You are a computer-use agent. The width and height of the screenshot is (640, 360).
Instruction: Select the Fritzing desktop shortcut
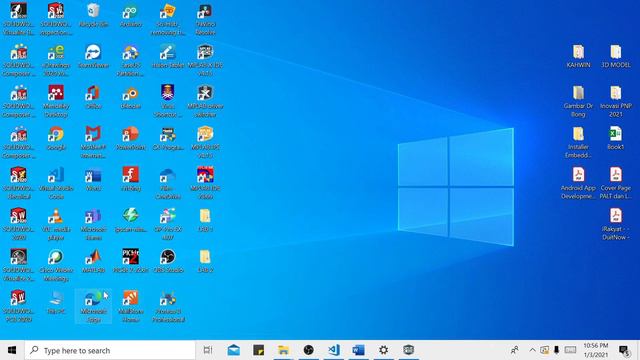pyautogui.click(x=131, y=179)
